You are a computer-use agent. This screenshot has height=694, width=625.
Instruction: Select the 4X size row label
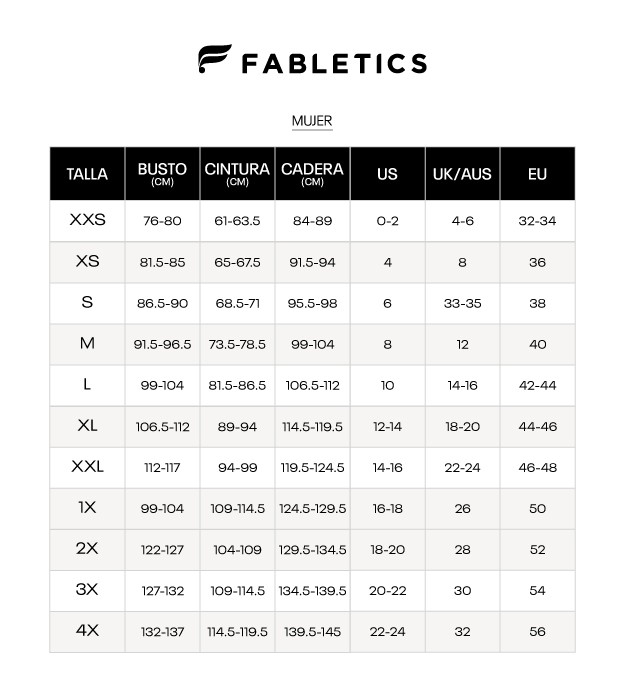click(x=87, y=631)
